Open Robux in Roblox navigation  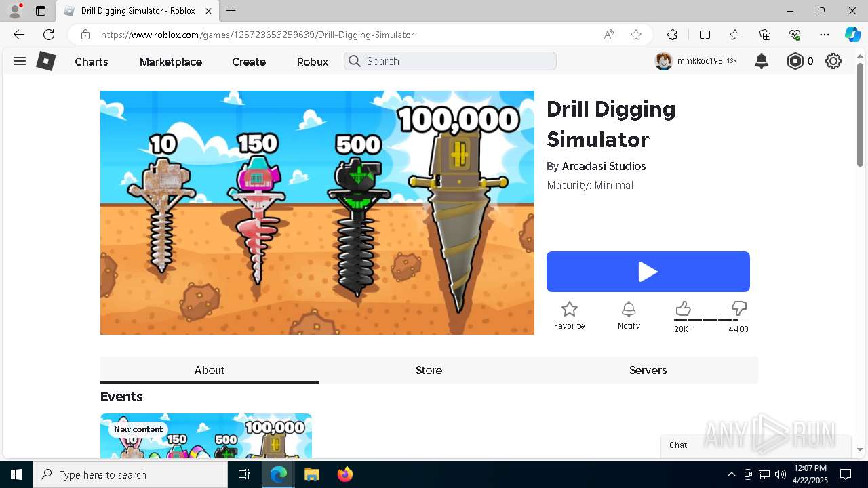(313, 62)
